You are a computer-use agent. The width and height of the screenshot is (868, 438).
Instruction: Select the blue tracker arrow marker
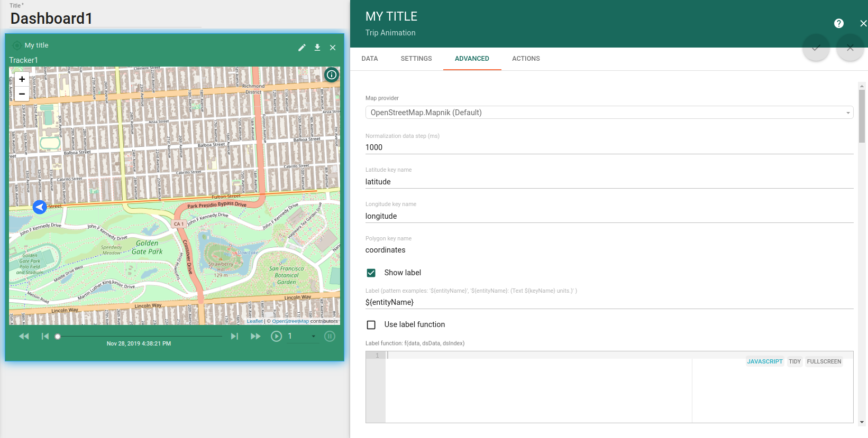pyautogui.click(x=40, y=207)
